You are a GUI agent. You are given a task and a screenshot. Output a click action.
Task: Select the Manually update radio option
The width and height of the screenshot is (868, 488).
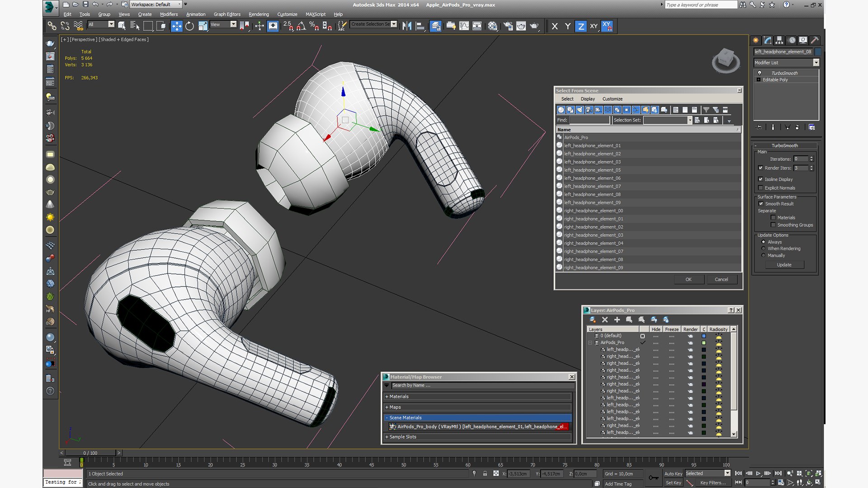coord(763,255)
